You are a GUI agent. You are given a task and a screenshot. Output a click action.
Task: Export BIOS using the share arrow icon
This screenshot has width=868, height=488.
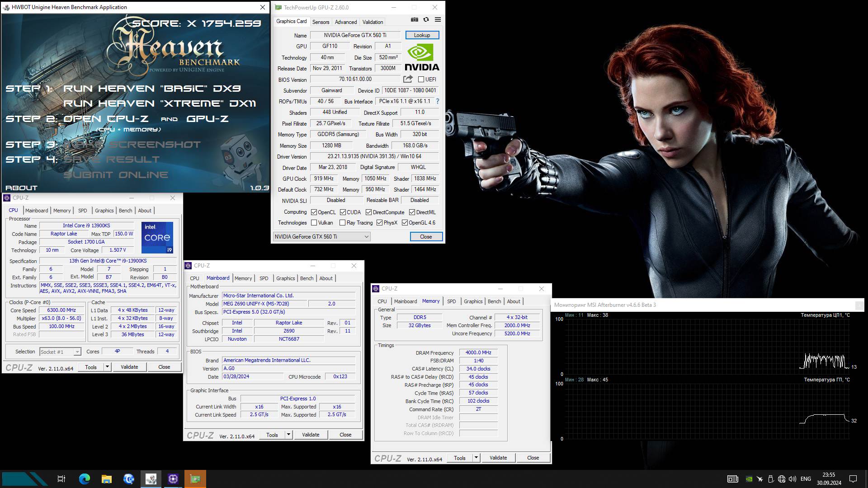pos(408,79)
